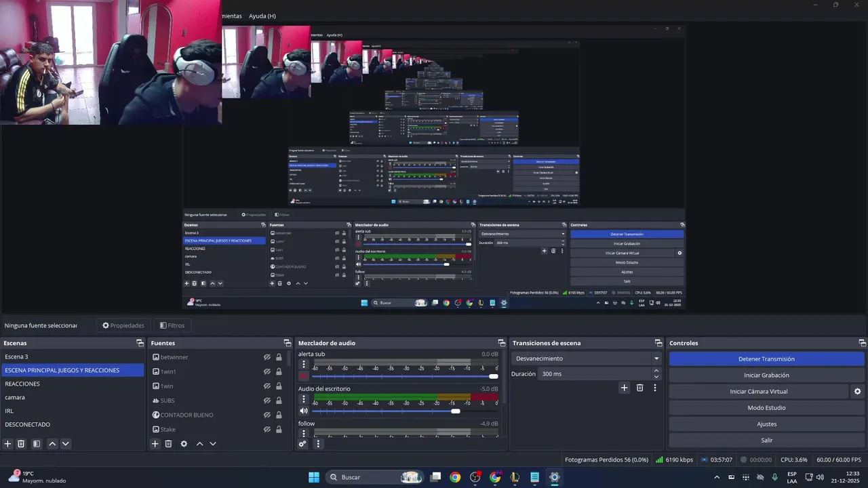The image size is (868, 488).
Task: Toggle visibility of betwinner source
Action: [267, 357]
